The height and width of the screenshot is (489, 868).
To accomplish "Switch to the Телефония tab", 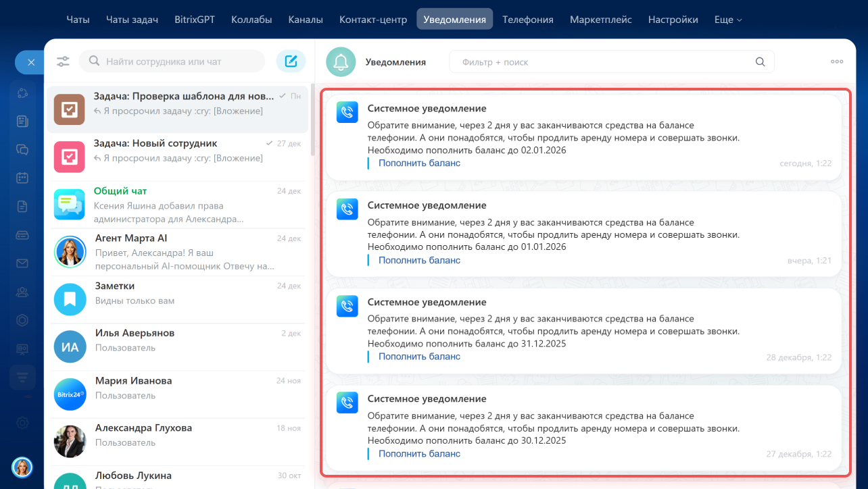I will click(x=527, y=20).
